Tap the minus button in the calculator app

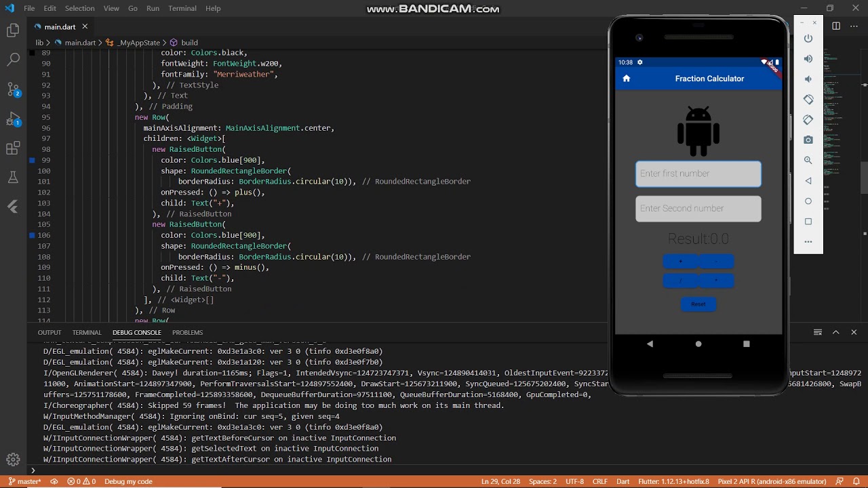[716, 262]
